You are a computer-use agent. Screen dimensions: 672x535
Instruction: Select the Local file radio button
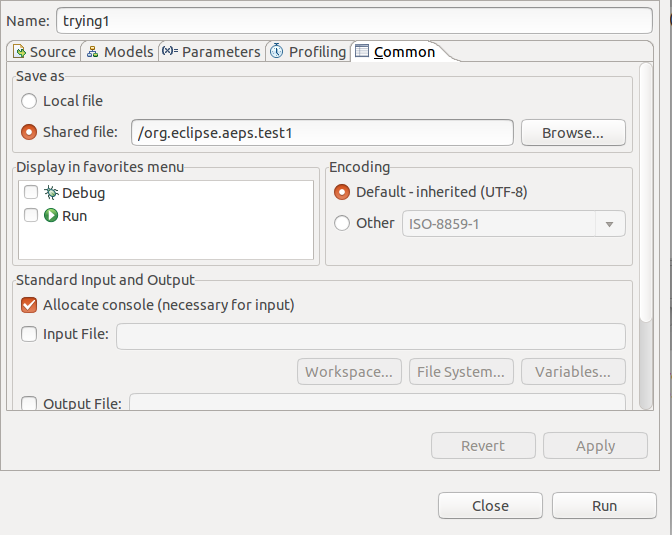pyautogui.click(x=29, y=101)
